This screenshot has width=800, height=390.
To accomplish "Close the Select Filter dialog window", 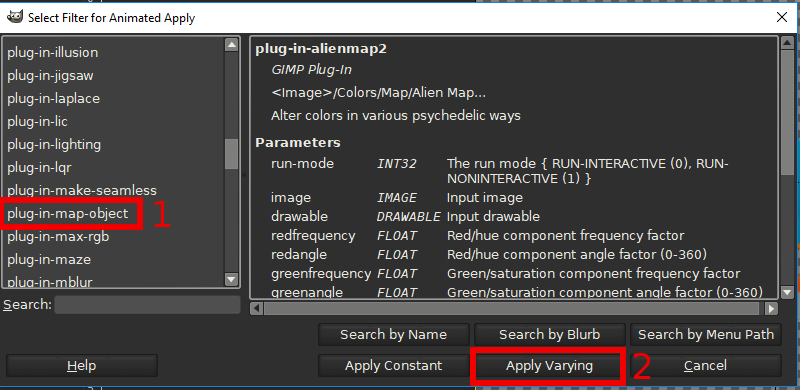I will click(x=781, y=17).
